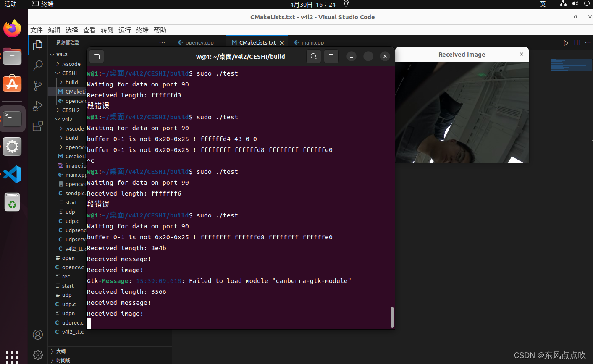Screen dimensions: 593x364
Task: Click the Accounts icon in the activity bar
Action: (x=38, y=335)
